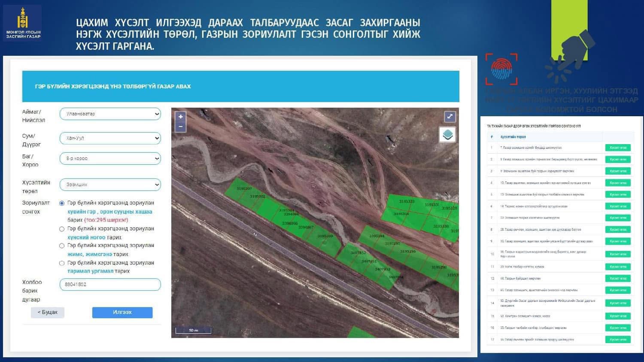The height and width of the screenshot is (362, 644).
Task: Open the Аймаг/Нийслэл dropdown showing Улаанбаатар
Action: pyautogui.click(x=110, y=114)
